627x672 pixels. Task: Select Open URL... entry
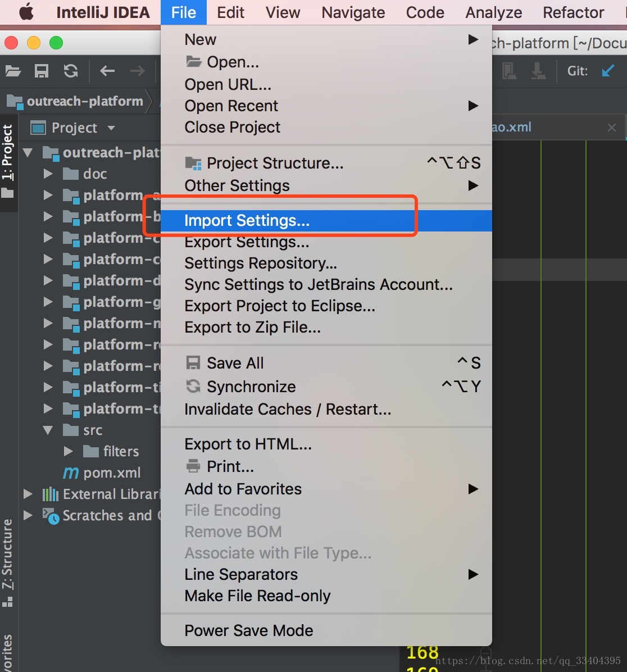point(326,84)
